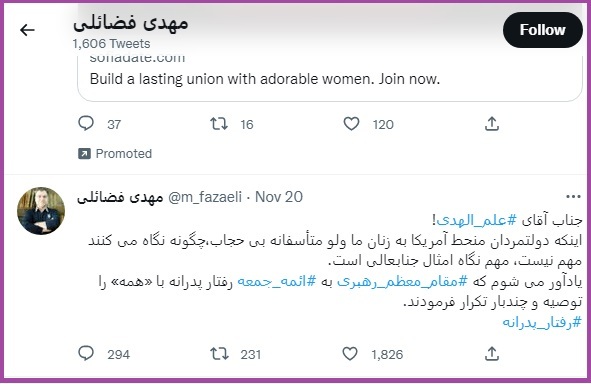Screen dimensions: 591x384
Task: Open the Nov 20 tweet timestamp
Action: tap(279, 197)
